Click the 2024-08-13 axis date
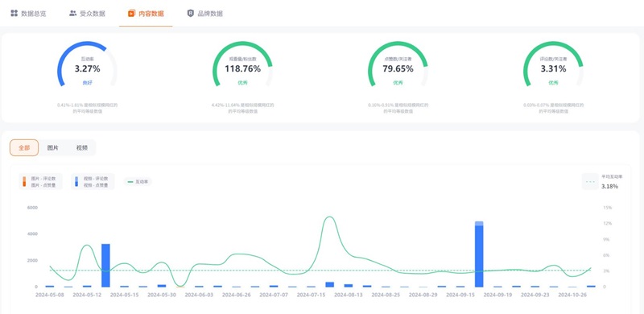The image size is (644, 314). point(349,295)
